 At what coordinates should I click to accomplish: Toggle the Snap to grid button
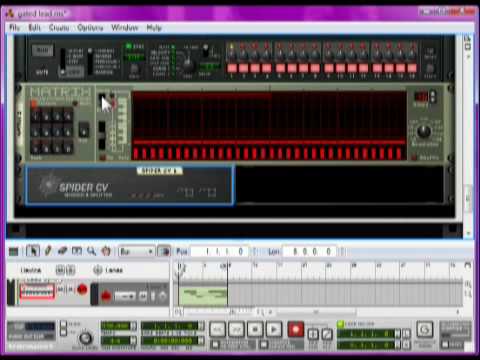tap(164, 251)
